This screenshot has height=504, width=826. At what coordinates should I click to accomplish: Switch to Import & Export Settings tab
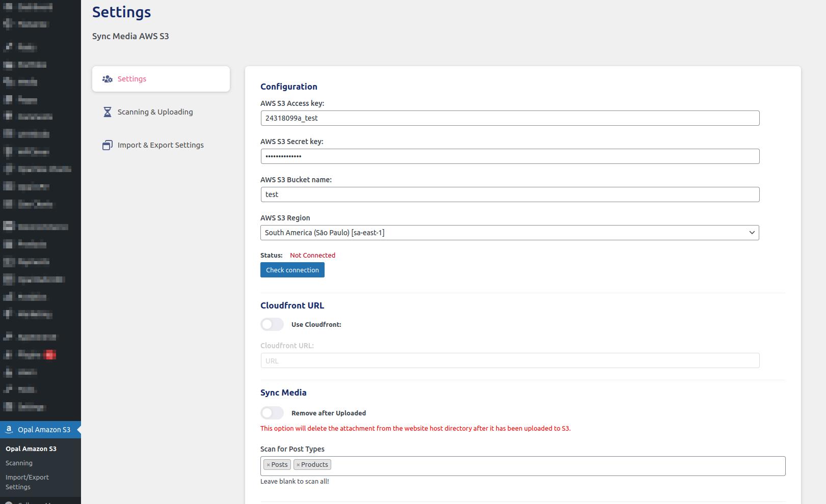pyautogui.click(x=161, y=145)
